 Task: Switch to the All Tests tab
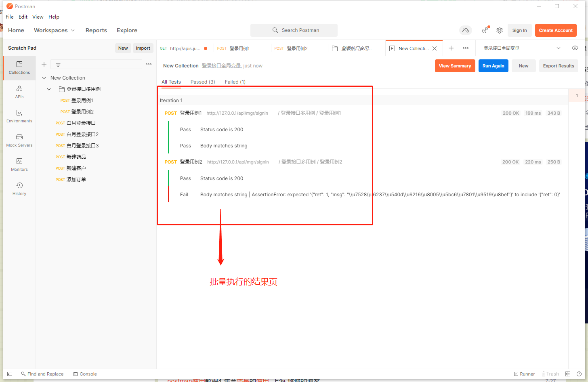(171, 82)
